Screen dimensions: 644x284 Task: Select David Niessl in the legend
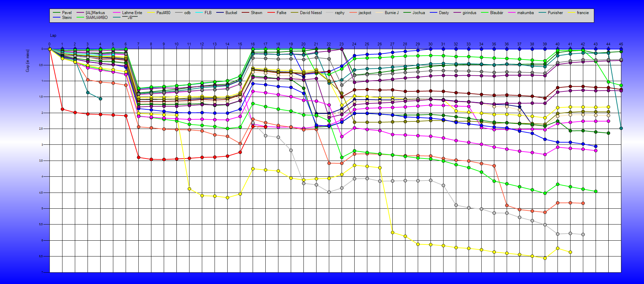311,13
